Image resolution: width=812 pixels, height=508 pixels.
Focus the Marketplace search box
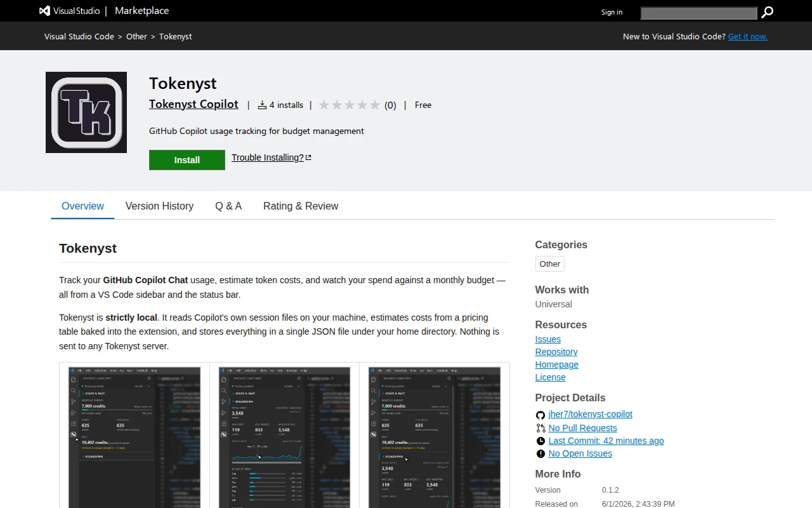698,13
